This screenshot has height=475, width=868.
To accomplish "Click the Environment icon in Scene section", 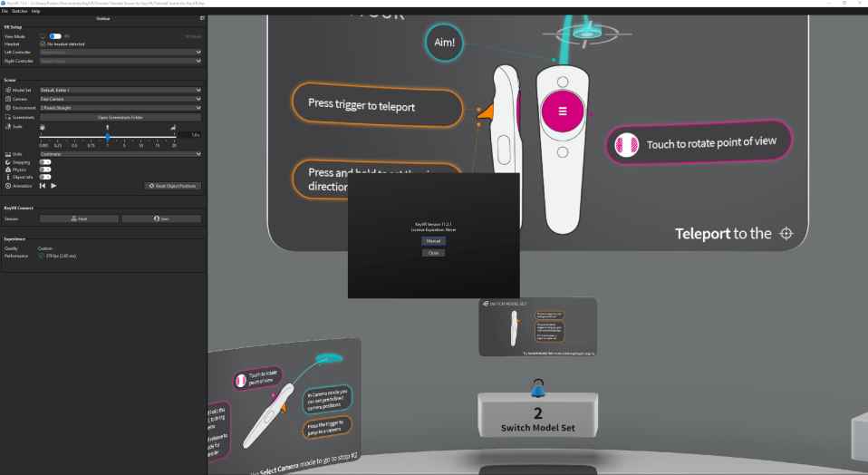I will (x=8, y=108).
